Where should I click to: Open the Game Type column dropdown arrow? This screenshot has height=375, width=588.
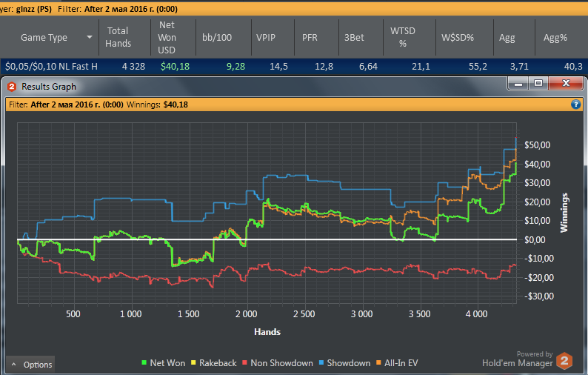pos(90,37)
